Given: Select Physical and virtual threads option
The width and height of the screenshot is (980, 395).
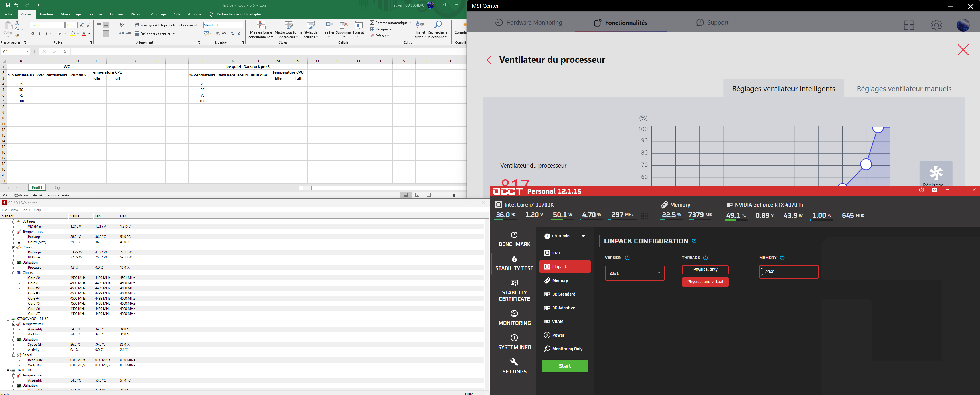Looking at the screenshot, I should [705, 282].
